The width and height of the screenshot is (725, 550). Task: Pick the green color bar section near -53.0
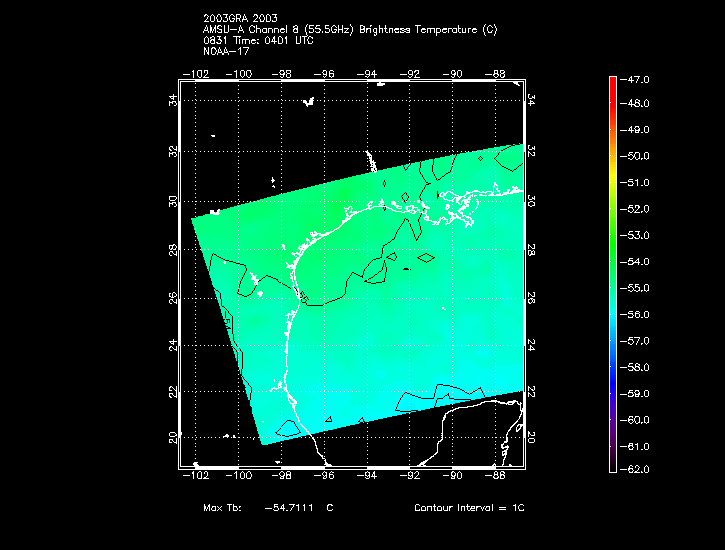coord(612,235)
